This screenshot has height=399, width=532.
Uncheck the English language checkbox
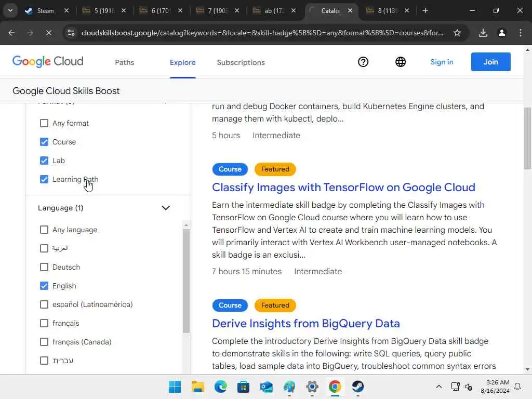pyautogui.click(x=44, y=286)
